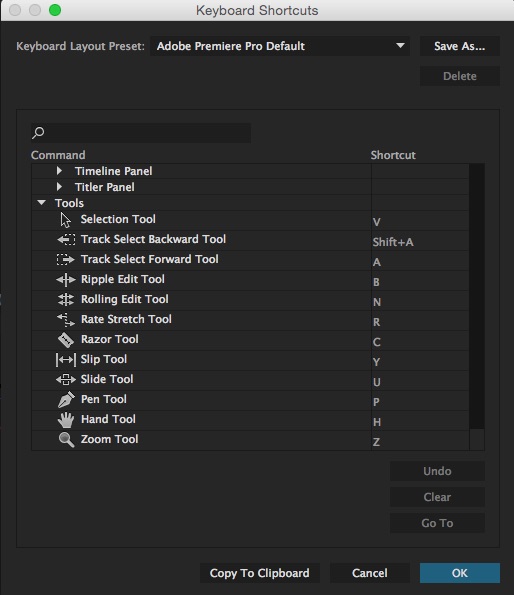Click the Slide Tool icon

tap(66, 379)
